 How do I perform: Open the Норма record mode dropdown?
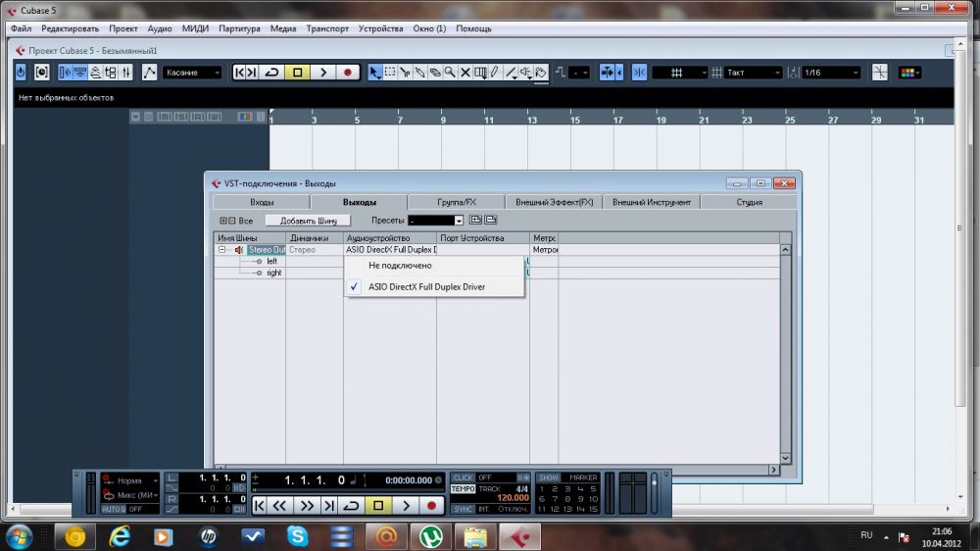(130, 480)
